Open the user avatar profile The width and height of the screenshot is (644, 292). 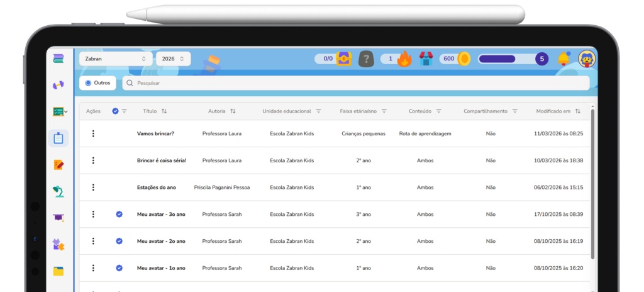pos(587,59)
